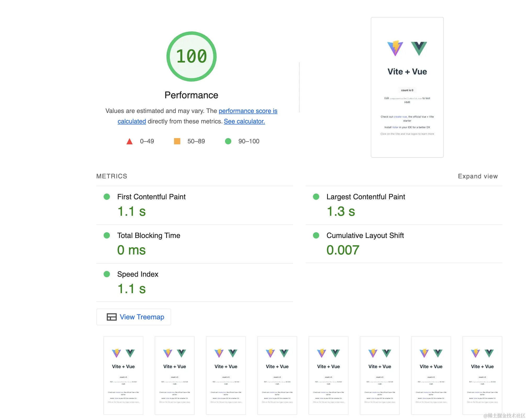Screen dimensions: 527x420
Task: Click the green 100 performance score gauge
Action: click(x=191, y=56)
